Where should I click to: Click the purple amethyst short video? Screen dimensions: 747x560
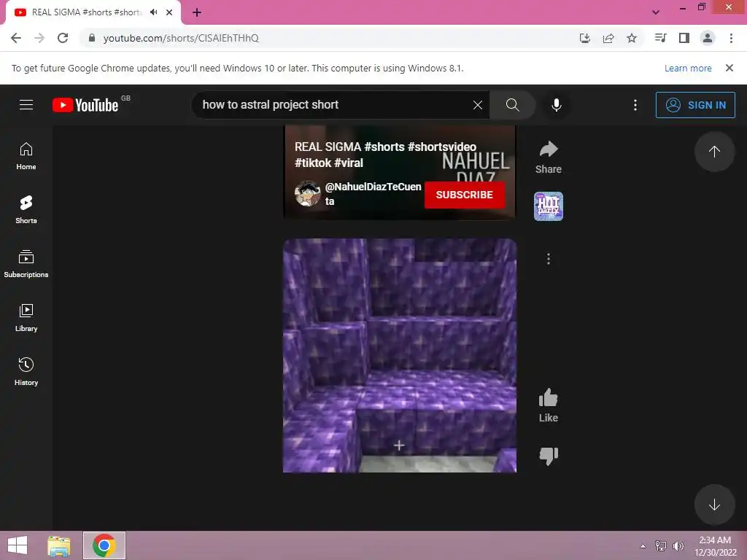click(400, 355)
